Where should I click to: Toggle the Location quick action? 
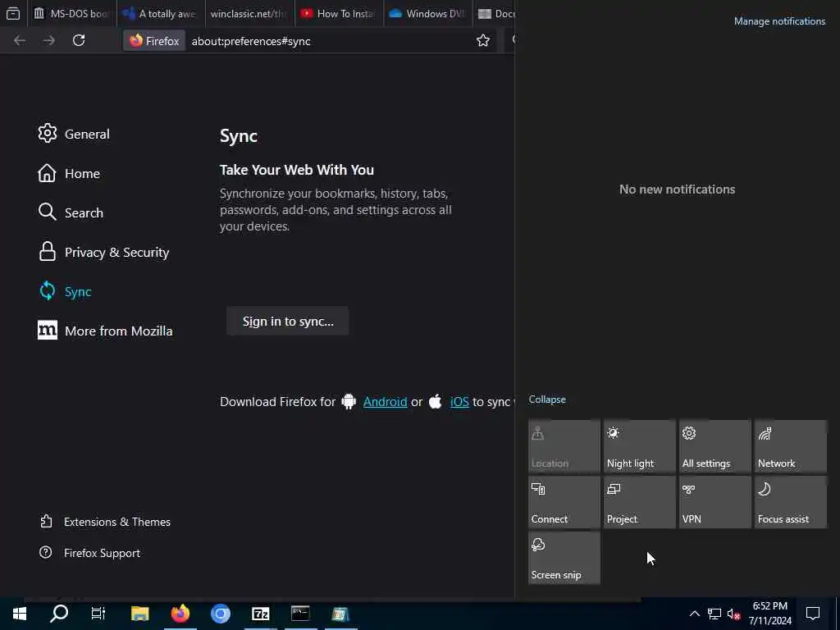click(564, 445)
